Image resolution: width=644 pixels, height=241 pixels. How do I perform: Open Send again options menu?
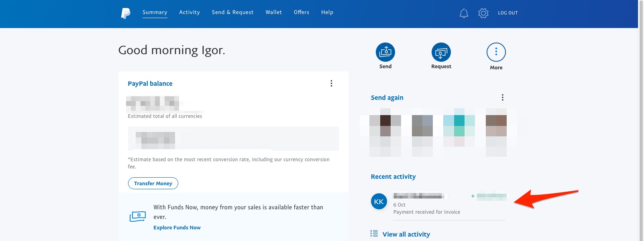point(502,97)
